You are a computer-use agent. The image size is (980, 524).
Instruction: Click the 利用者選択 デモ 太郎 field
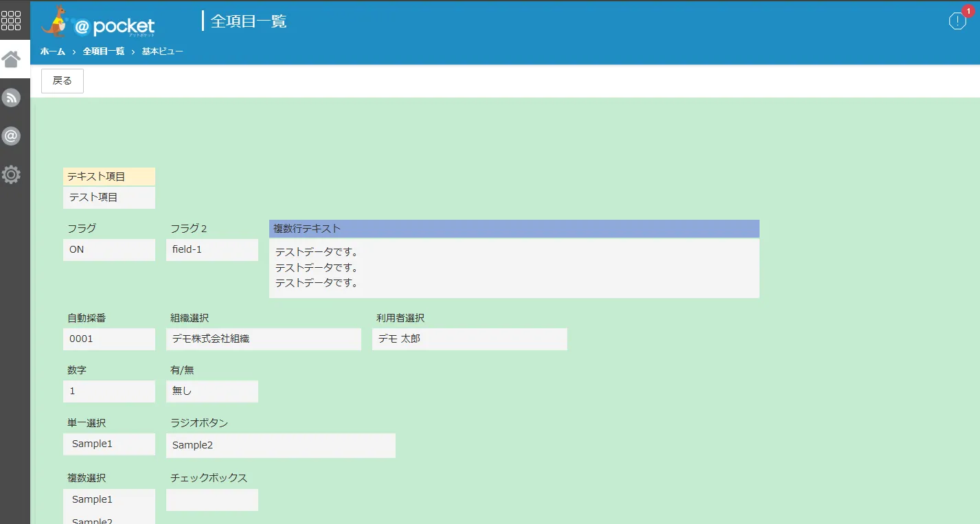point(470,339)
